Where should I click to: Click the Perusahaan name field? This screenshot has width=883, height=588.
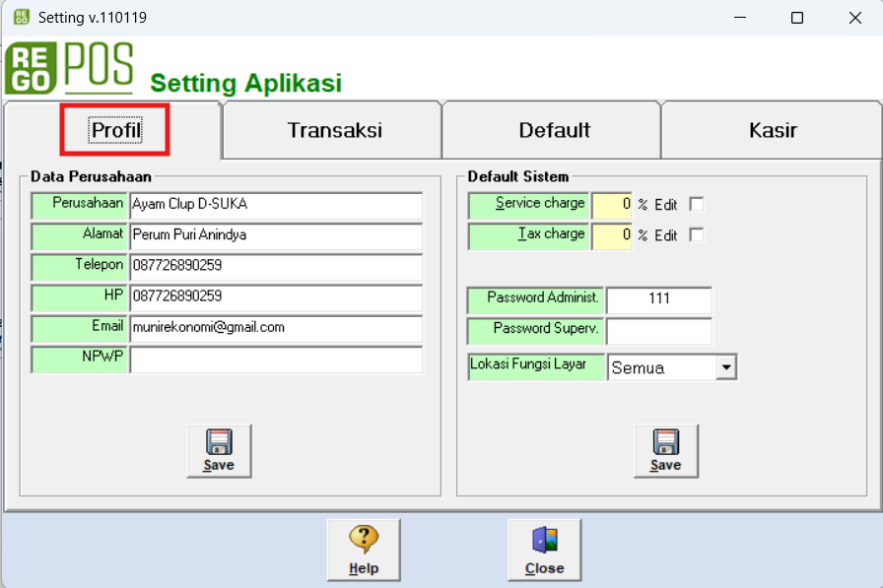(x=275, y=206)
